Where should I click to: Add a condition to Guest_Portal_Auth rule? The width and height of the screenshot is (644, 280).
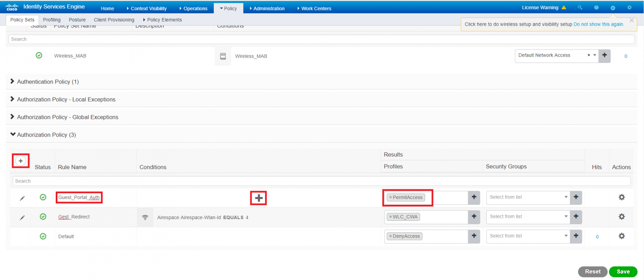coord(258,197)
